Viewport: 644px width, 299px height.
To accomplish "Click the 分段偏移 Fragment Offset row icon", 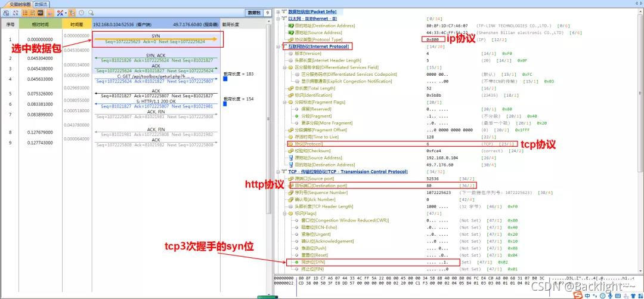I will pyautogui.click(x=291, y=130).
